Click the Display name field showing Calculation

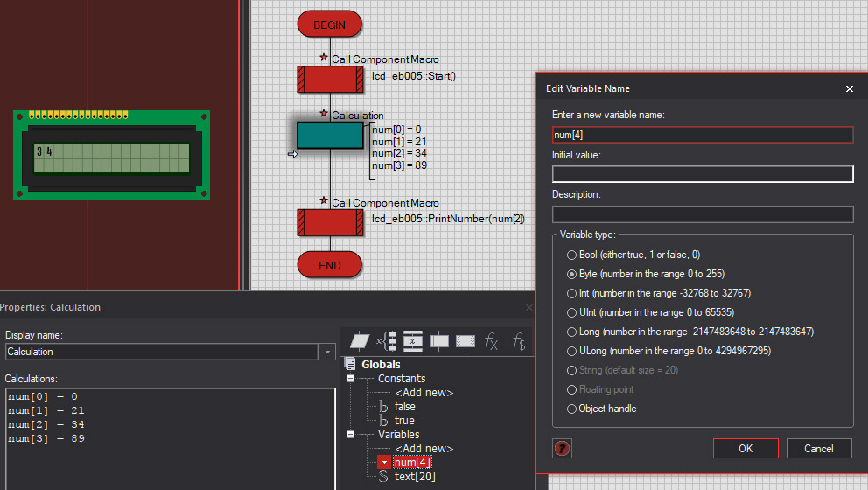coord(162,352)
